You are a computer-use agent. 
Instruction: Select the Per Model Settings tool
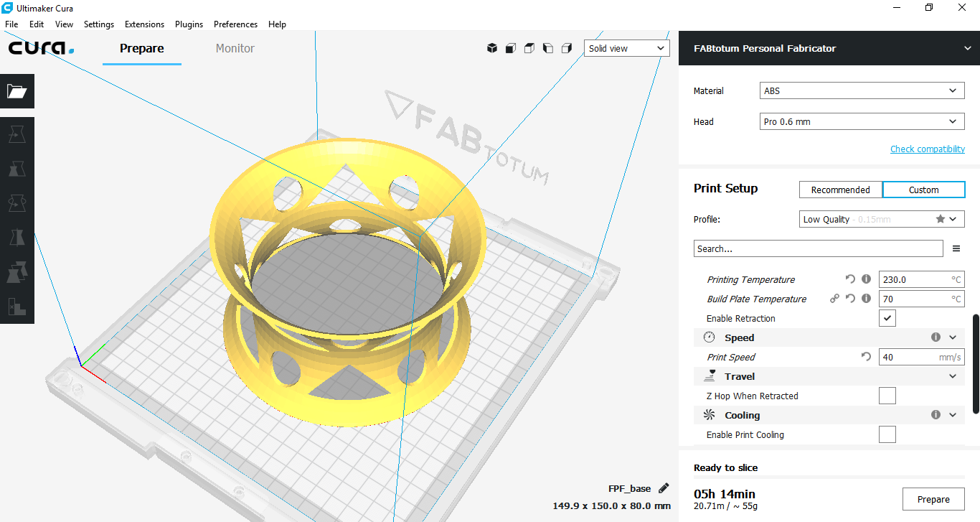[17, 272]
